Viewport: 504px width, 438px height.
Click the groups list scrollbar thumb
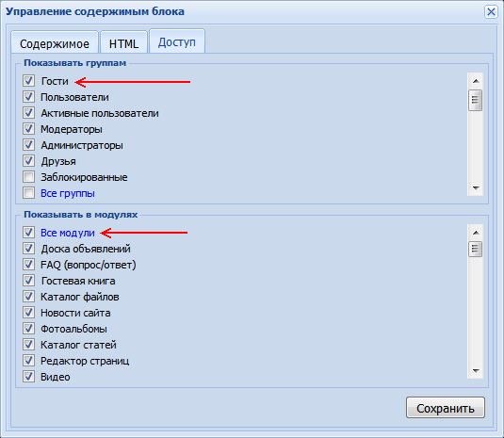tap(476, 100)
